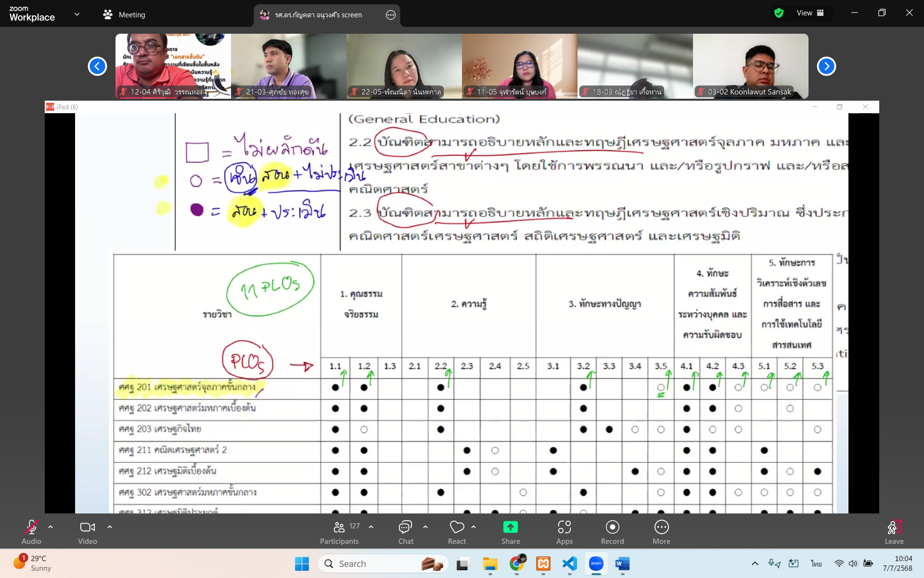Expand the Audio options chevron
Image resolution: width=924 pixels, height=578 pixels.
[x=51, y=527]
